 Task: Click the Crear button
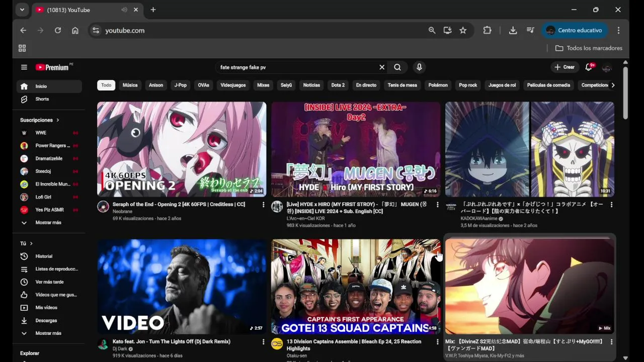565,67
